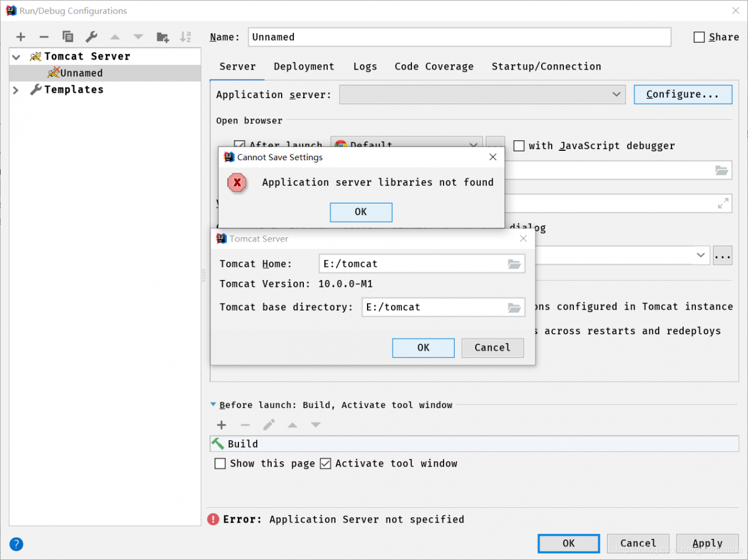
Task: Open Edit Templates wrench icon in toolbar
Action: [x=91, y=37]
